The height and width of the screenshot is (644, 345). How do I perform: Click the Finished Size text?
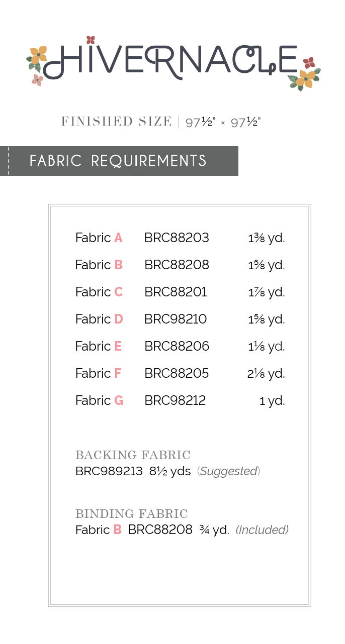[116, 122]
